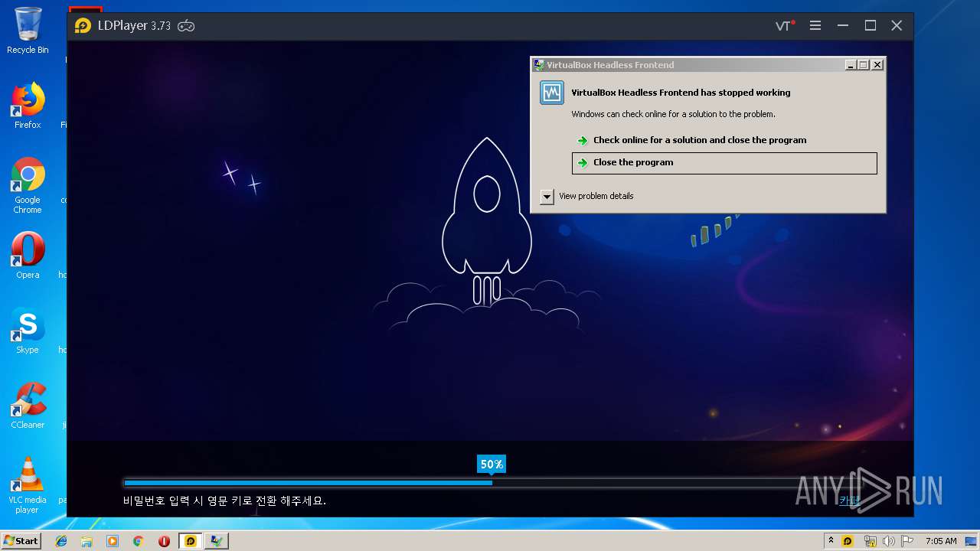This screenshot has width=980, height=551.
Task: Click the 'View problem details' label
Action: coord(596,196)
